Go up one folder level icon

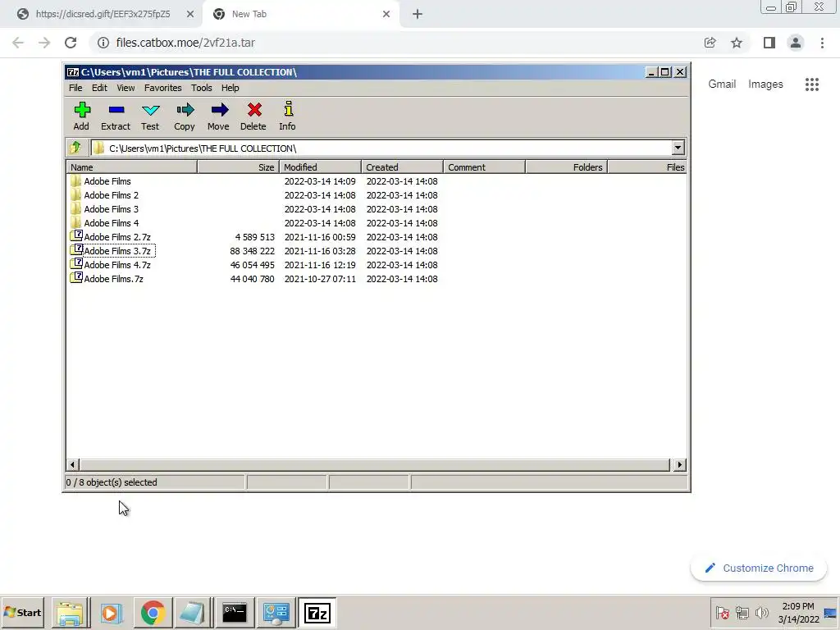tap(75, 148)
